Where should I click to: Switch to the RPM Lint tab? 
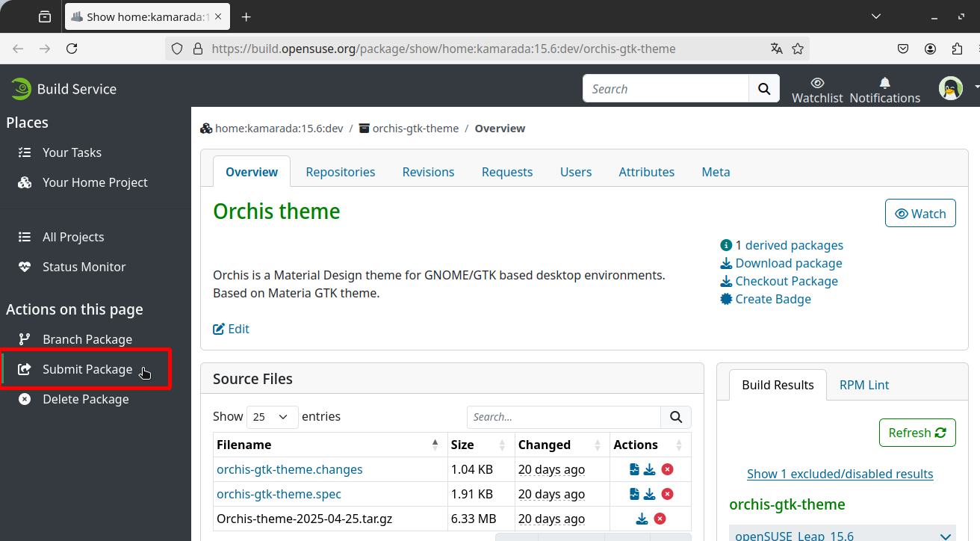(x=864, y=385)
